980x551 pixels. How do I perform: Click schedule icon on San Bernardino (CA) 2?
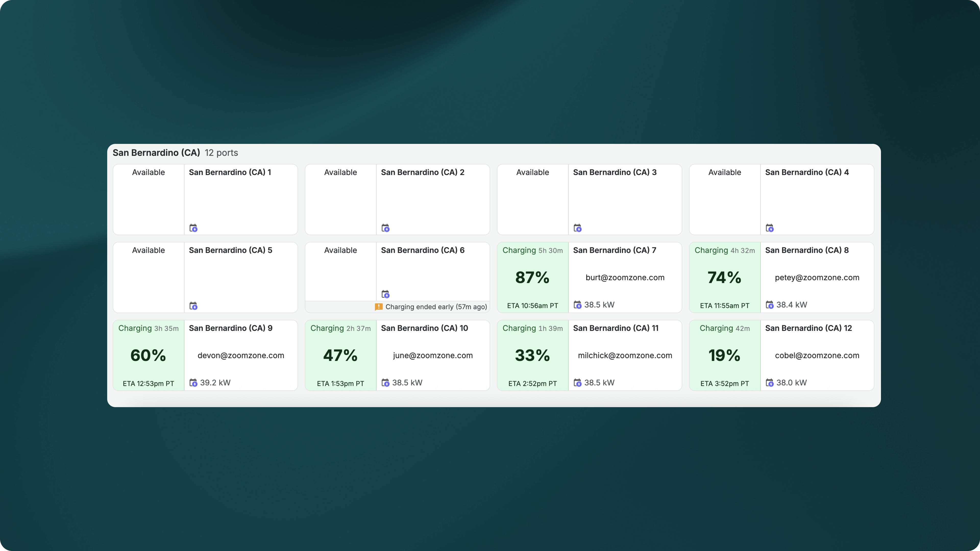385,228
